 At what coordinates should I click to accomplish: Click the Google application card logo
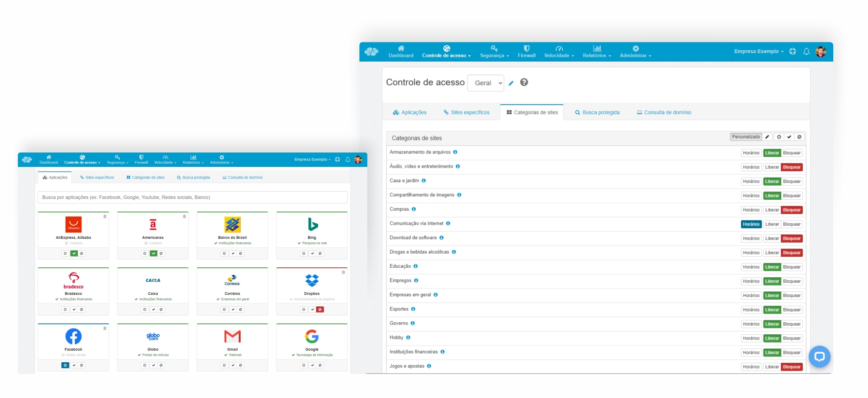click(x=312, y=336)
